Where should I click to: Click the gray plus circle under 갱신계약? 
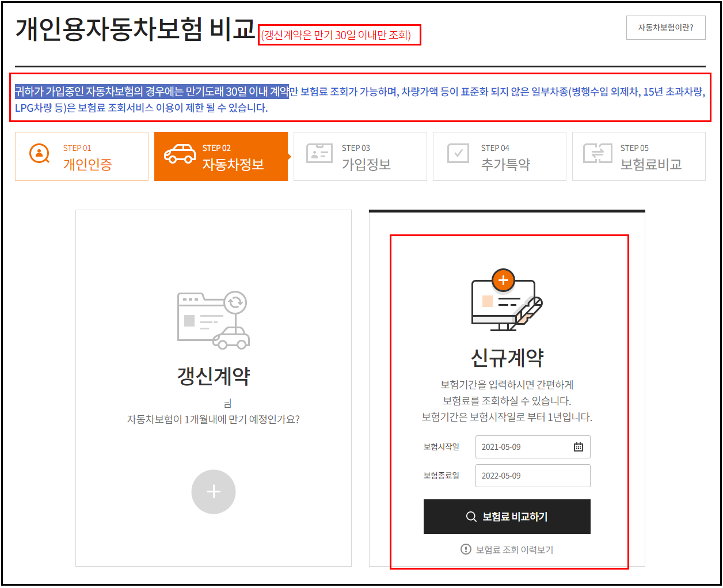coord(214,491)
